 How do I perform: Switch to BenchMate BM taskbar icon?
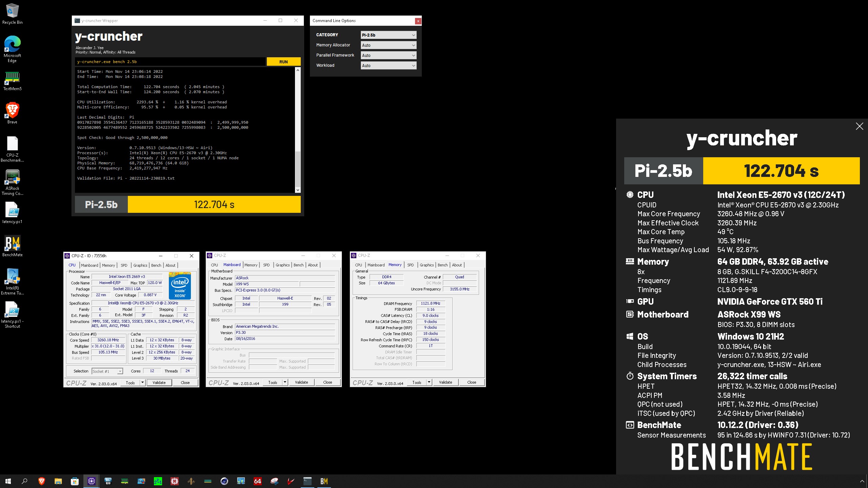324,481
